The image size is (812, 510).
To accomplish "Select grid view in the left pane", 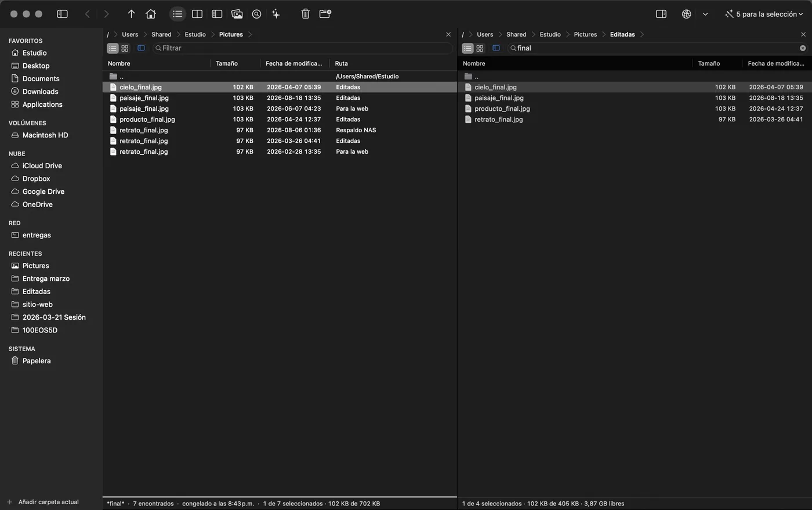I will 125,48.
